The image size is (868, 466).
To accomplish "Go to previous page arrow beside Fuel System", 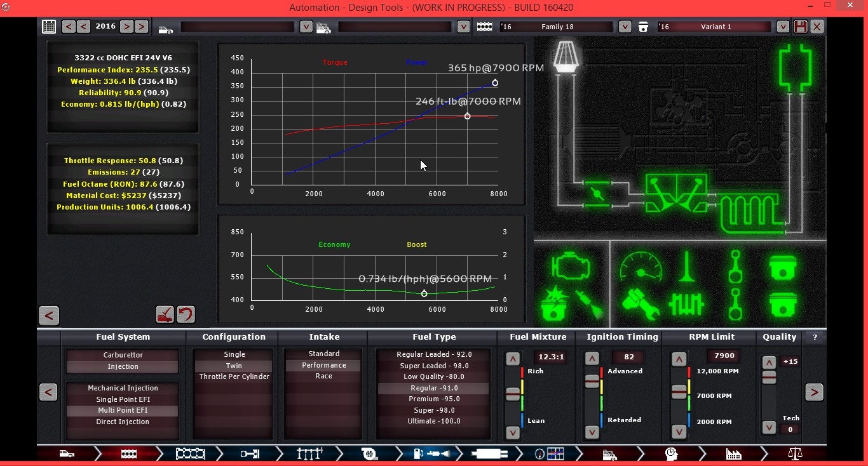I will click(x=48, y=392).
